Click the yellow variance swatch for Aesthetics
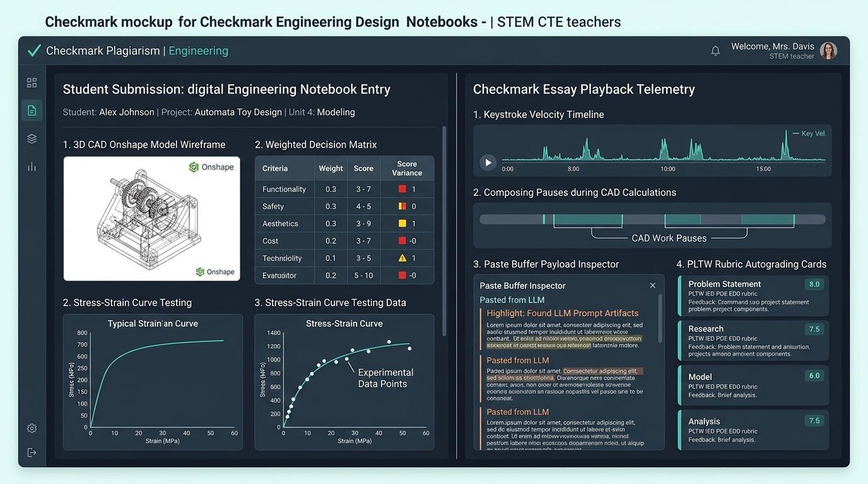 click(x=402, y=224)
